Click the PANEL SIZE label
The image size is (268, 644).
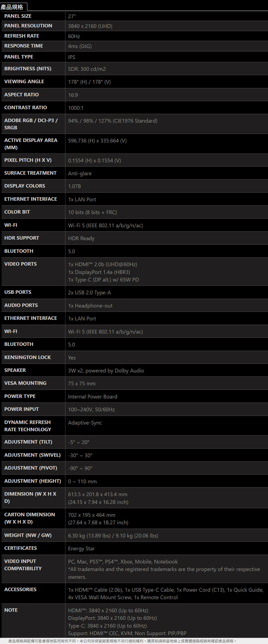[18, 16]
